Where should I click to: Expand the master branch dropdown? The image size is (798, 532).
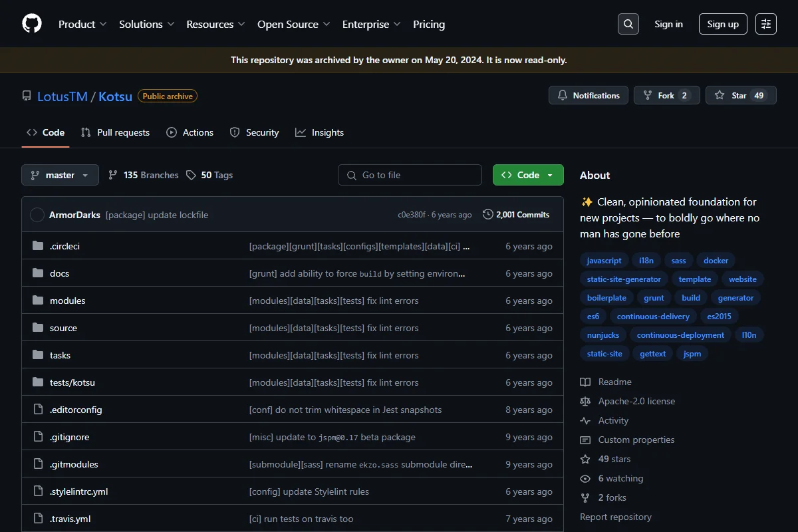click(x=60, y=175)
